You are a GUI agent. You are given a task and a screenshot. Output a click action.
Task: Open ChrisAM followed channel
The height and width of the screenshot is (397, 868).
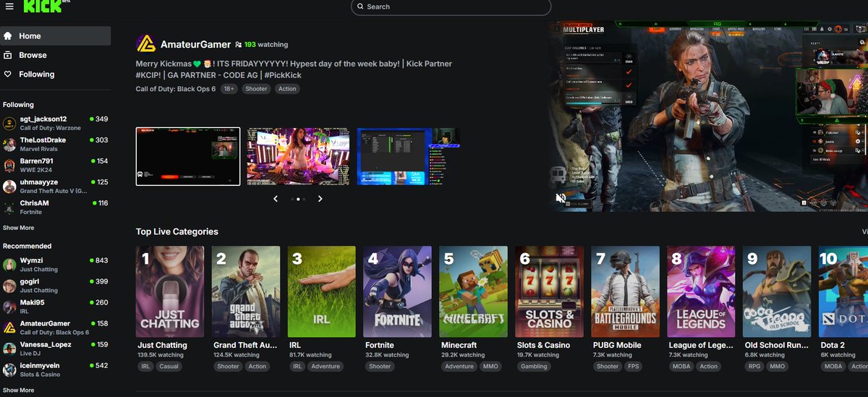tap(56, 207)
